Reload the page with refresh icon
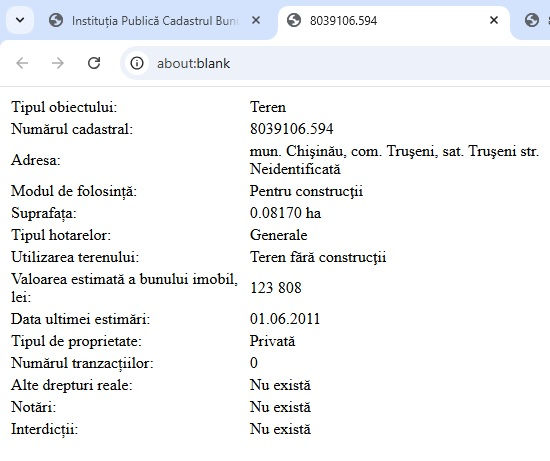This screenshot has height=461, width=550. point(94,63)
